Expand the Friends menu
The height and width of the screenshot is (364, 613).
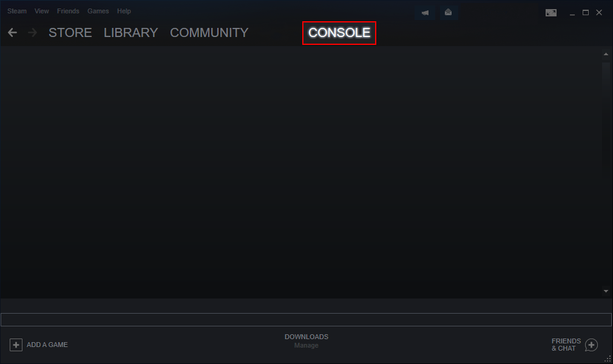68,11
